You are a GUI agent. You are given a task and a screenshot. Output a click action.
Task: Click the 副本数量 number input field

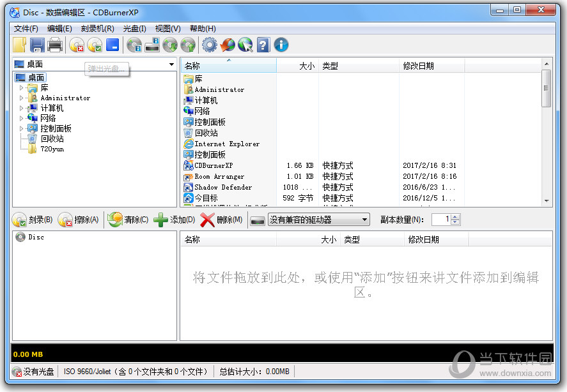[x=442, y=220]
